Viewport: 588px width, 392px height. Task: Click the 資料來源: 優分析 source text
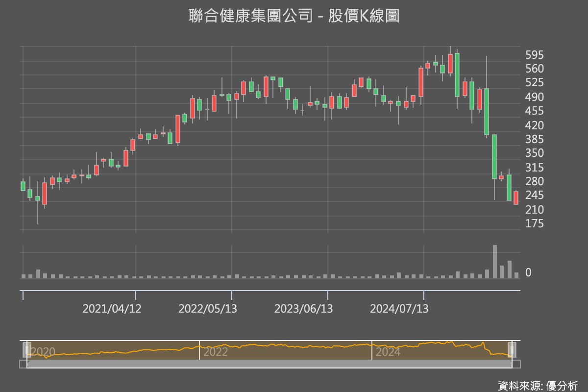tap(538, 386)
